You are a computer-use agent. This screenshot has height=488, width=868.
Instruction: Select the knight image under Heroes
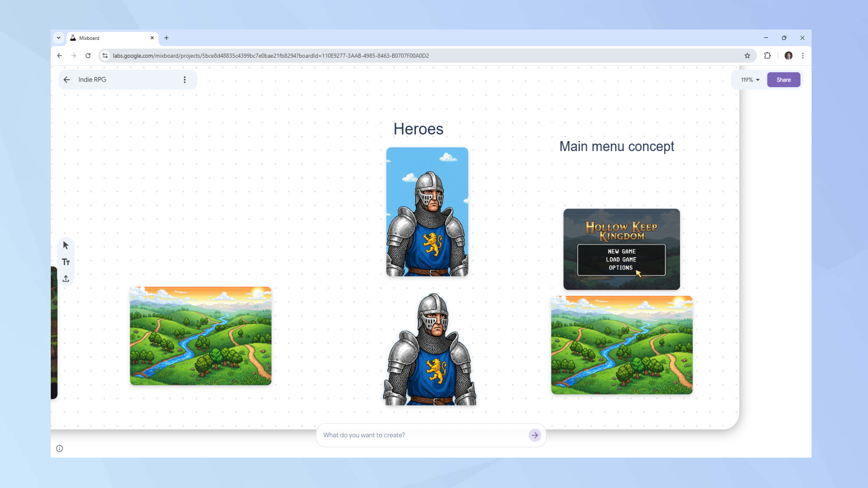[427, 212]
